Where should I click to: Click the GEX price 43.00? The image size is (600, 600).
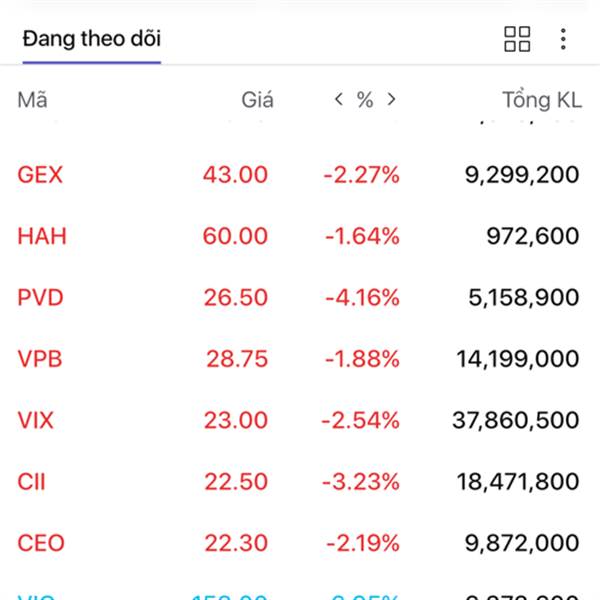(235, 175)
